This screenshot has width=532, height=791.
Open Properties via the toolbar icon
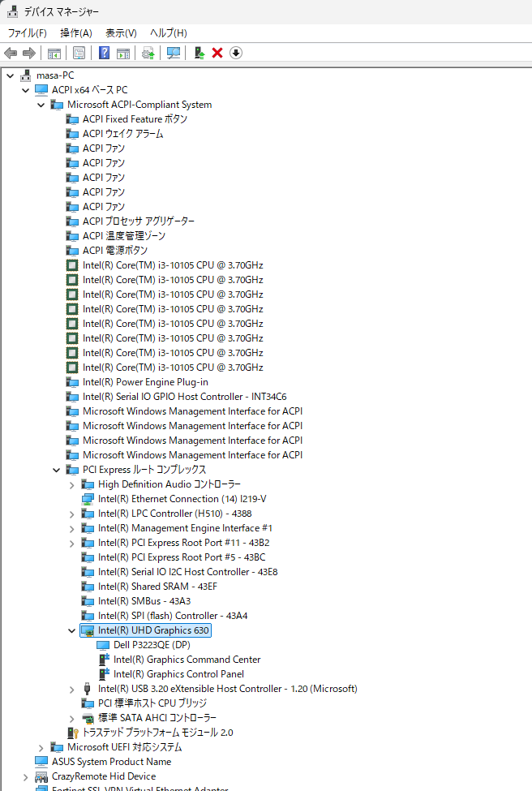pyautogui.click(x=79, y=53)
